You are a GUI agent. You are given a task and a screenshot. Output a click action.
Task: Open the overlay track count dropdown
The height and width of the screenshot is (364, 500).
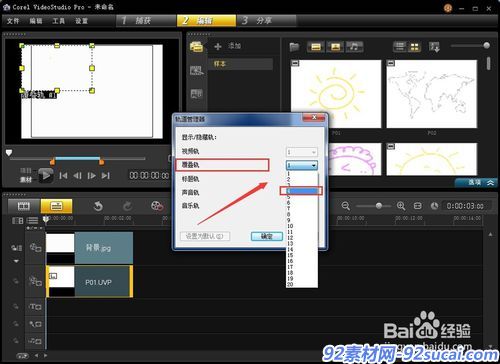(302, 165)
